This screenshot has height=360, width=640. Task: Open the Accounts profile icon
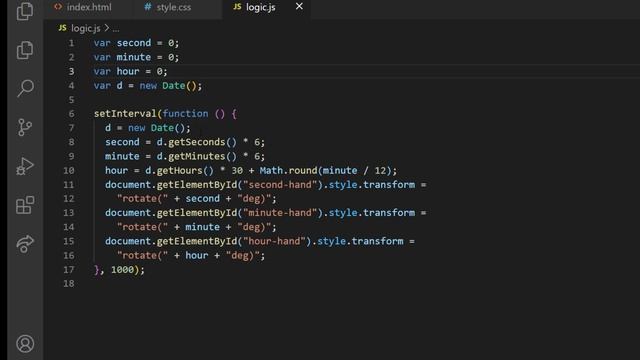tap(25, 344)
